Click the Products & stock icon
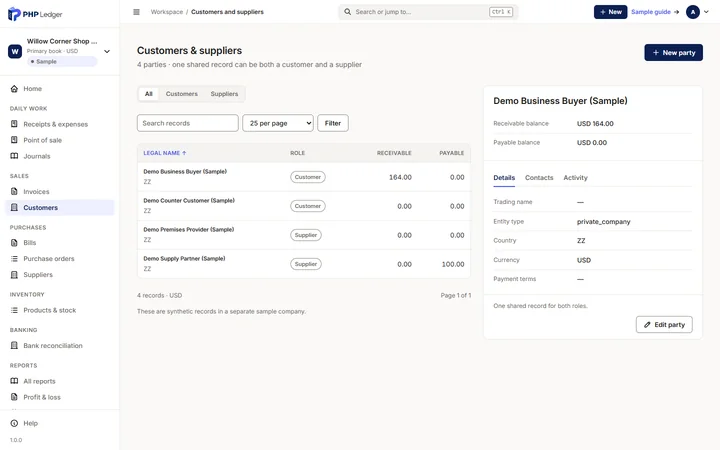The image size is (720, 450). (14, 310)
